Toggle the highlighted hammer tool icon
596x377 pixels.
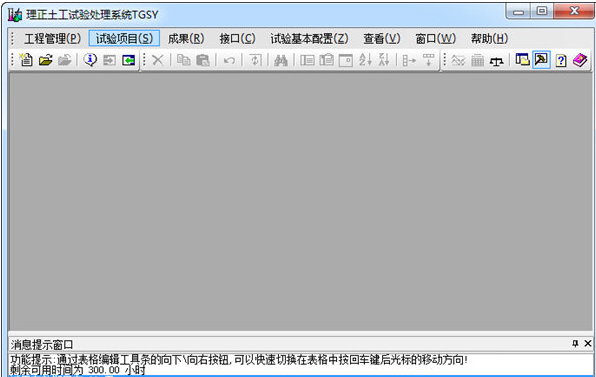point(541,60)
